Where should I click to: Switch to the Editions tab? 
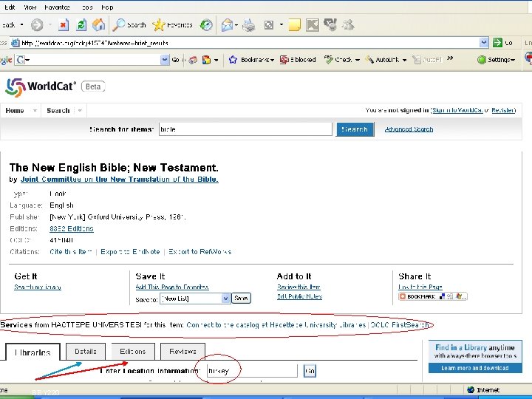[133, 352]
